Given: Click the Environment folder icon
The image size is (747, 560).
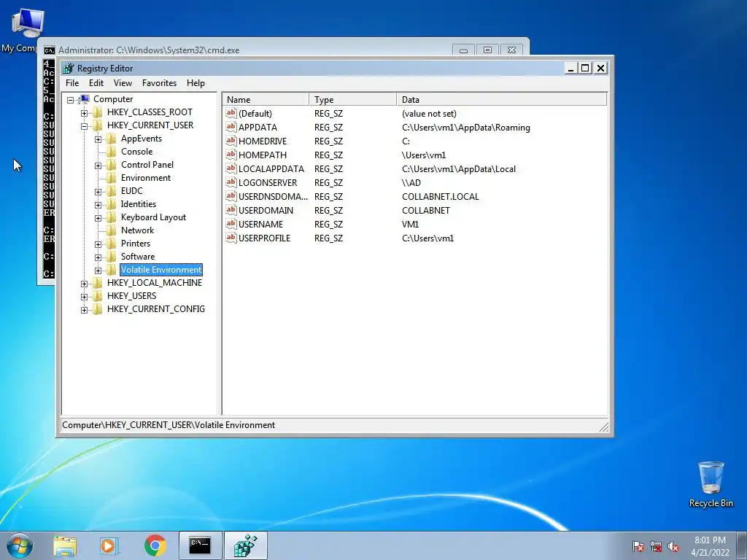Looking at the screenshot, I should pyautogui.click(x=112, y=178).
